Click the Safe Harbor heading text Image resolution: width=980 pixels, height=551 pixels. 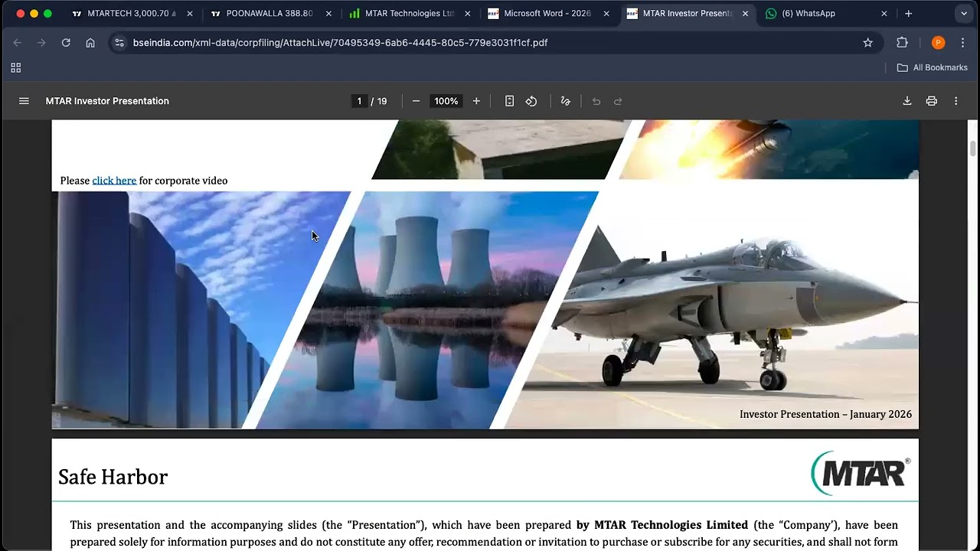(x=113, y=477)
